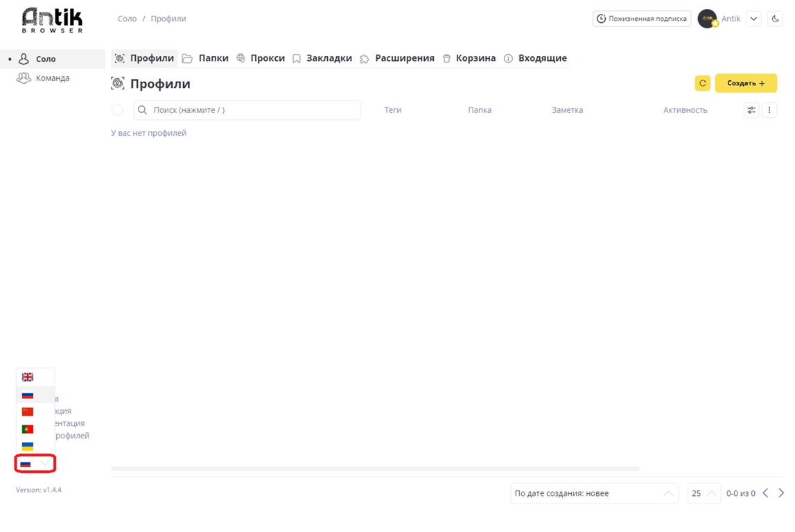Open the Профили tab
Screen dimensions: 795x532
point(144,58)
